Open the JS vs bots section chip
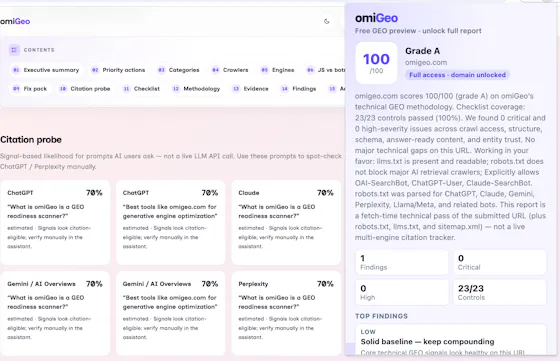This screenshot has height=361, width=560. click(326, 70)
